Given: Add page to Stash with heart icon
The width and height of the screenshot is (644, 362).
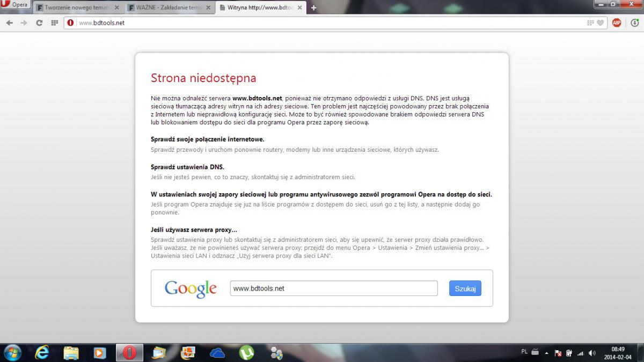Looking at the screenshot, I should coord(601,23).
